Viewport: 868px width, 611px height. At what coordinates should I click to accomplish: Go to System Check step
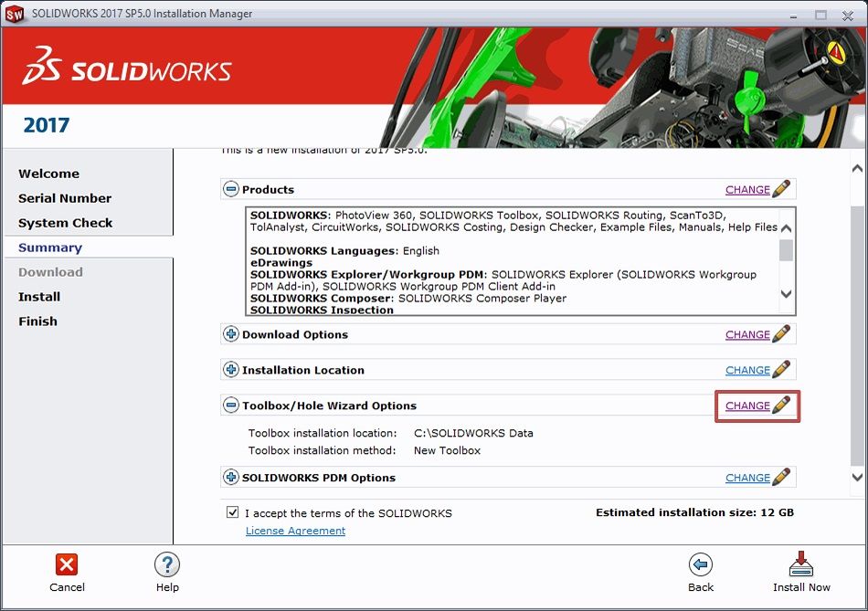(66, 223)
